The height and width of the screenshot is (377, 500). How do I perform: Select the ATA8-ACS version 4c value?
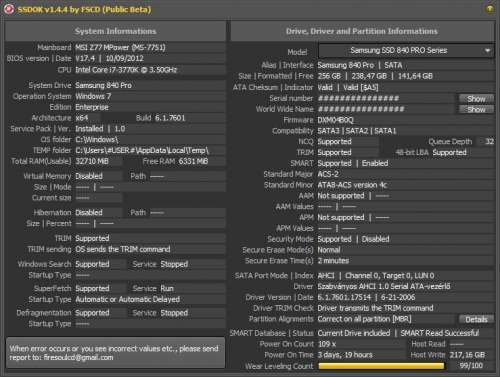tap(352, 185)
